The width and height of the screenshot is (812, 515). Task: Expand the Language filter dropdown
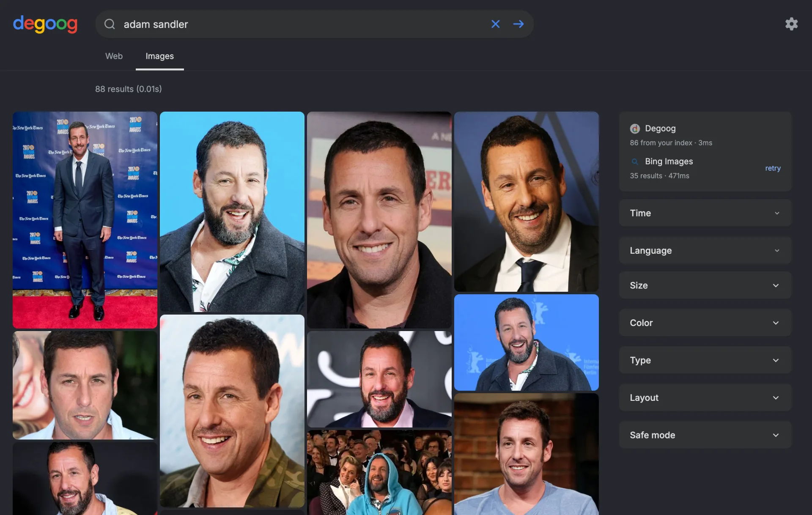click(705, 251)
